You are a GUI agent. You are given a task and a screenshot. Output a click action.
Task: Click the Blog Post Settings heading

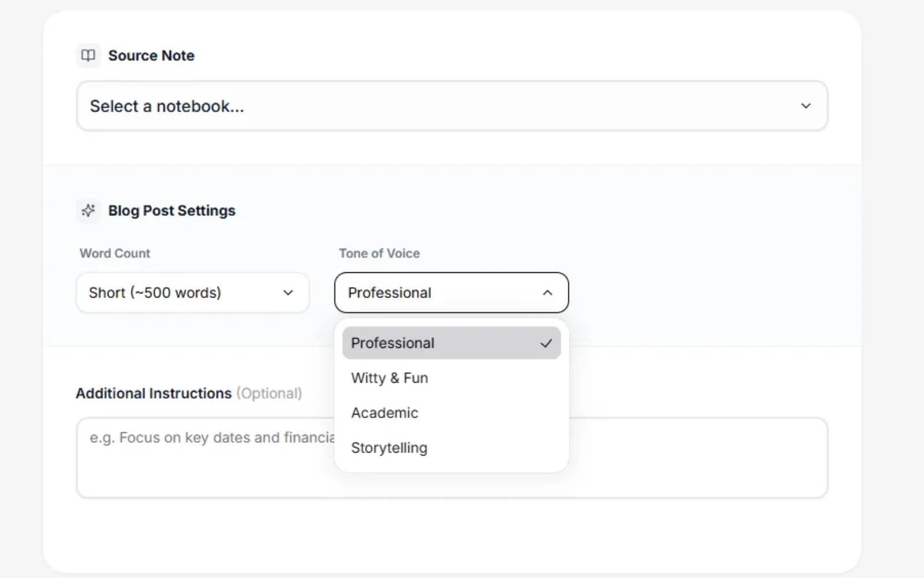pyautogui.click(x=171, y=210)
